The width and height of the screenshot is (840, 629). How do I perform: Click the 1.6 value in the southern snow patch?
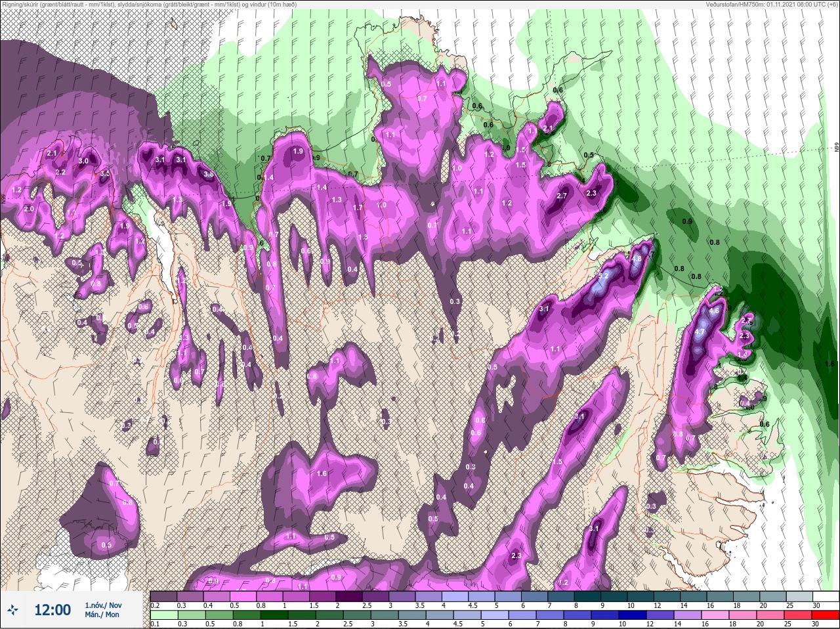click(322, 473)
